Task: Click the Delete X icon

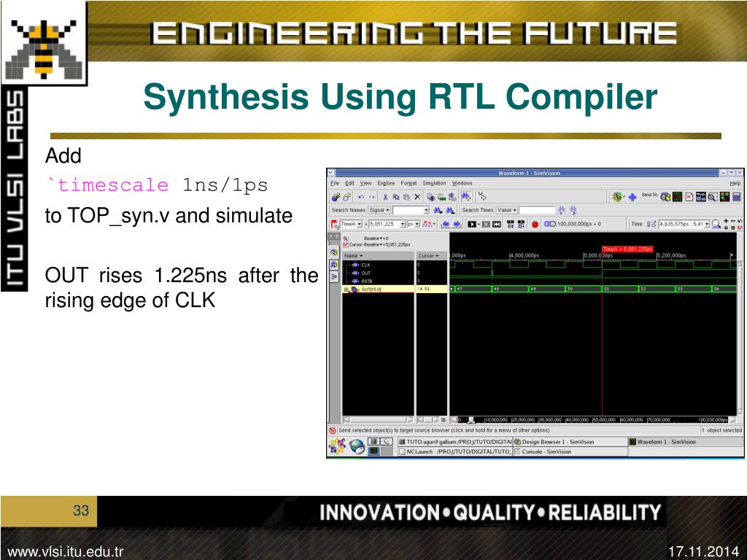Action: click(x=417, y=197)
